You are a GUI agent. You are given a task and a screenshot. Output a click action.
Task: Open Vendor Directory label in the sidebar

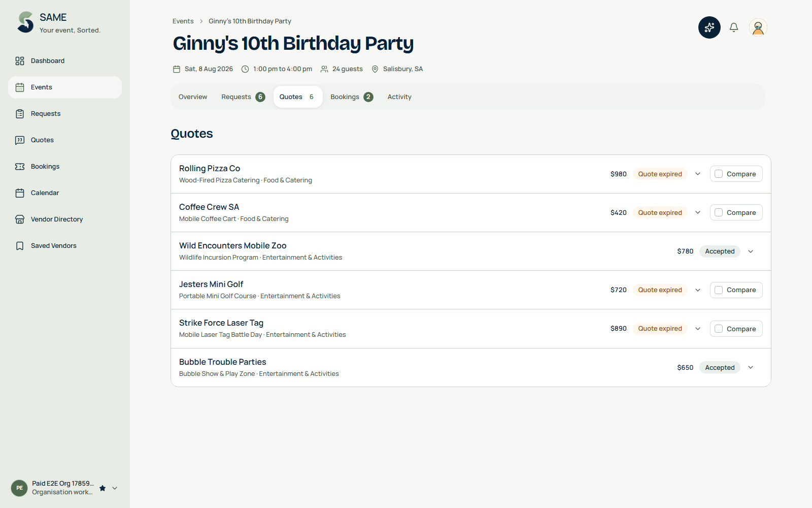tap(57, 219)
